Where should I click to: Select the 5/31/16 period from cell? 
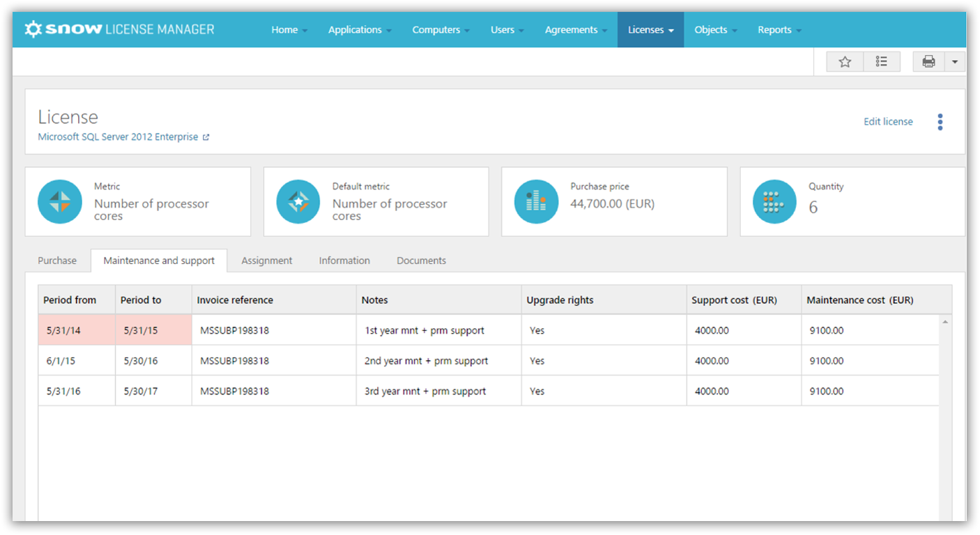pyautogui.click(x=77, y=391)
